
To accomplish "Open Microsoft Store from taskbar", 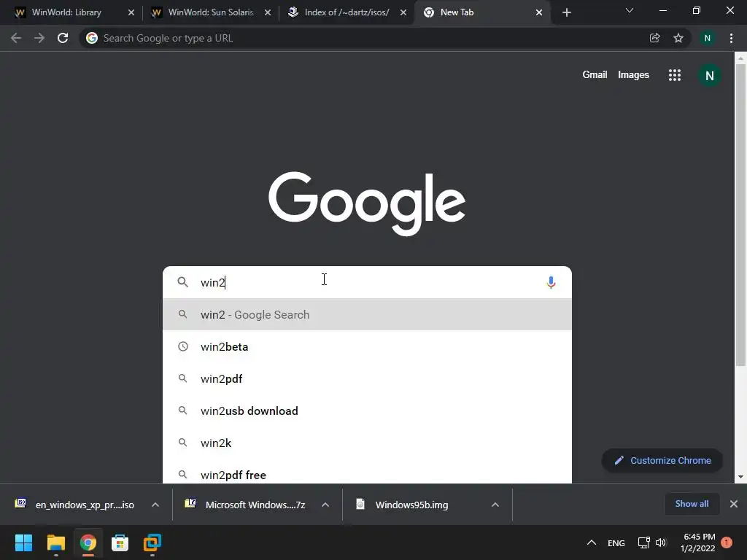I will (120, 542).
